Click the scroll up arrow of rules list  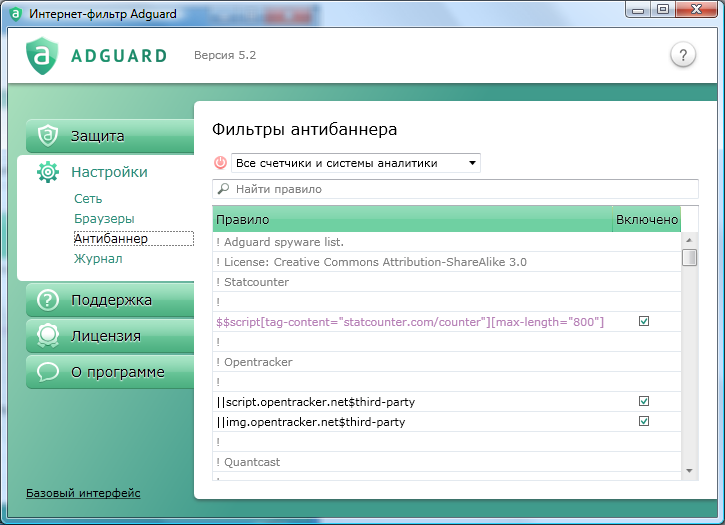pyautogui.click(x=689, y=240)
